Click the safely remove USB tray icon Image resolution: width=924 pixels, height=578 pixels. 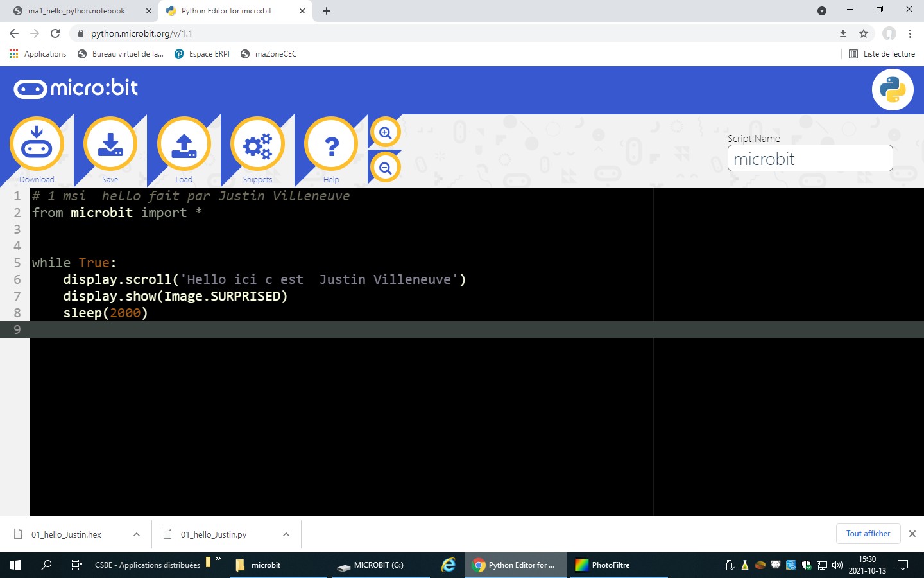(x=730, y=565)
